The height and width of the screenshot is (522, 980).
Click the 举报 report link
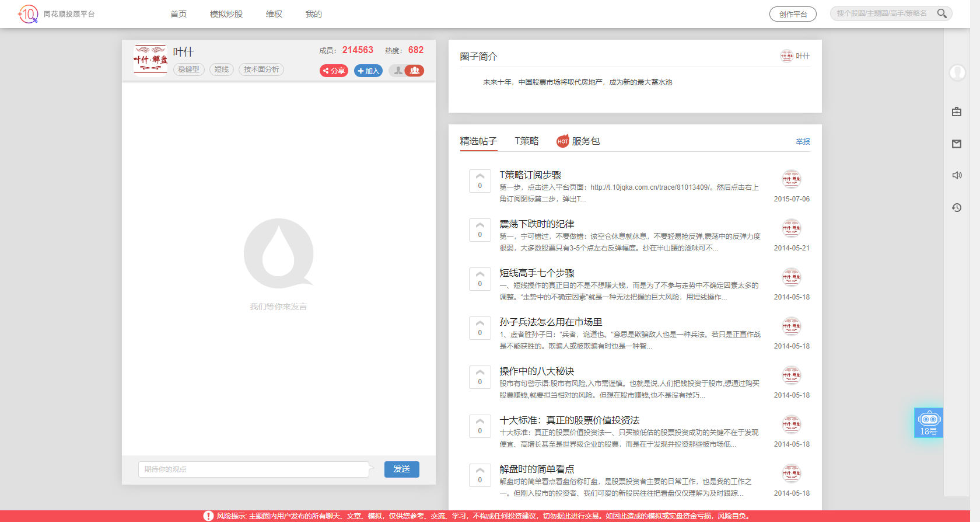pyautogui.click(x=803, y=142)
